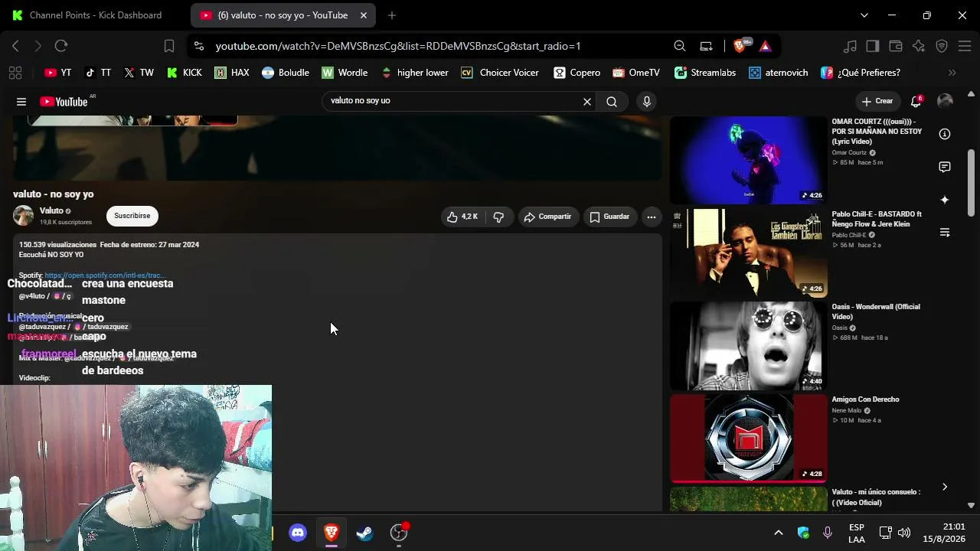980x551 pixels.
Task: Open the Choicer Voicer bookmark
Action: (500, 73)
